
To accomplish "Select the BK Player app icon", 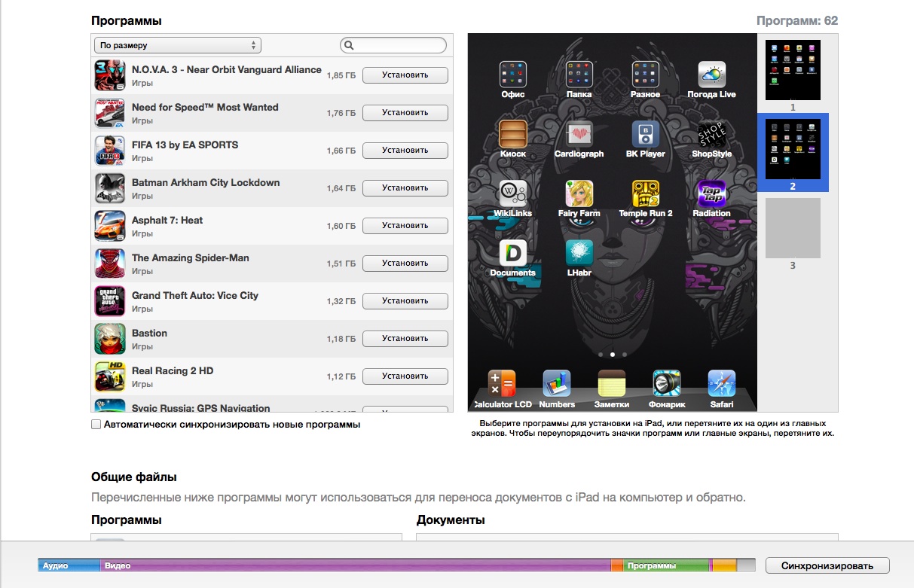I will [646, 135].
